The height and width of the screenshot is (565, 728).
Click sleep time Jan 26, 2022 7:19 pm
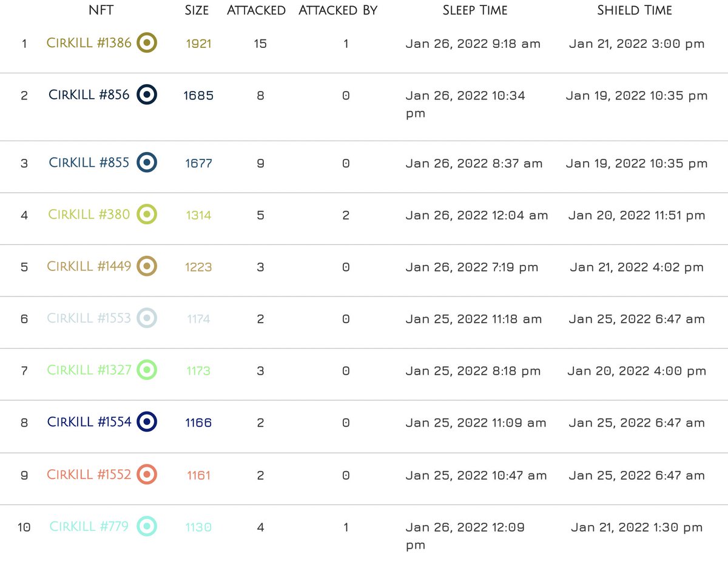pyautogui.click(x=472, y=267)
